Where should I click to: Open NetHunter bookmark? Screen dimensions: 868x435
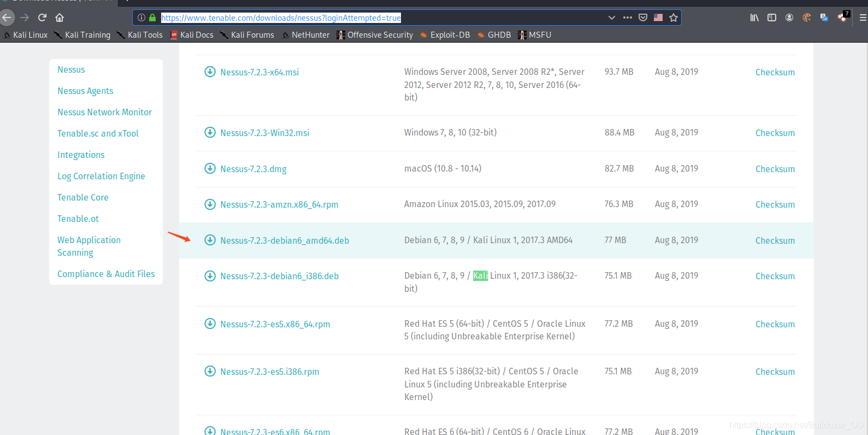click(306, 35)
